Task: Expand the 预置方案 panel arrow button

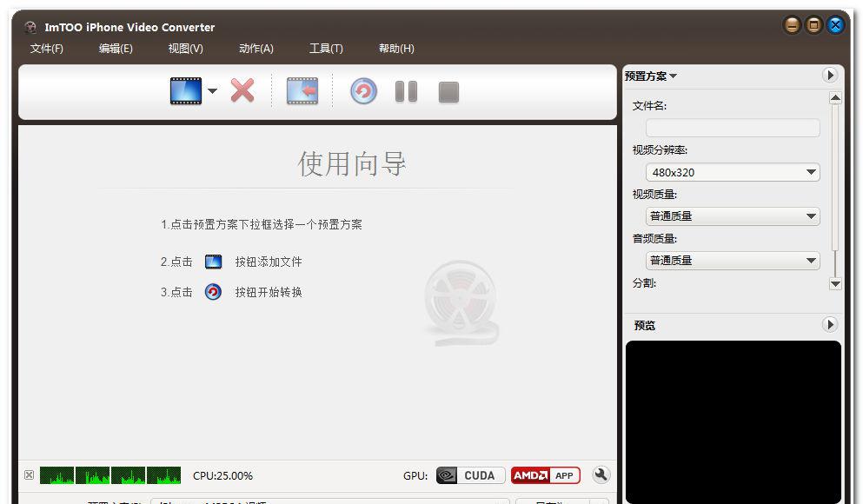Action: [830, 75]
